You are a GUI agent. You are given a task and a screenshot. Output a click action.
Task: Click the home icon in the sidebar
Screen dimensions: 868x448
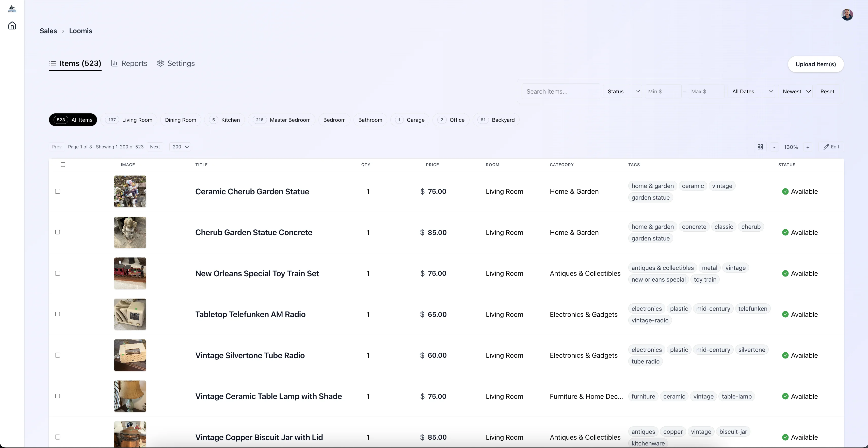12,25
